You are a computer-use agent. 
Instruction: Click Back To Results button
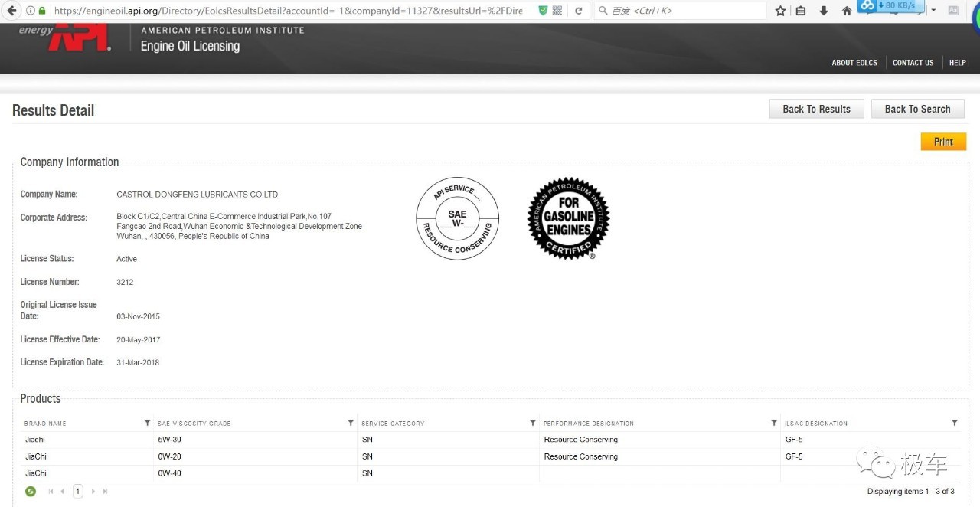pos(816,109)
